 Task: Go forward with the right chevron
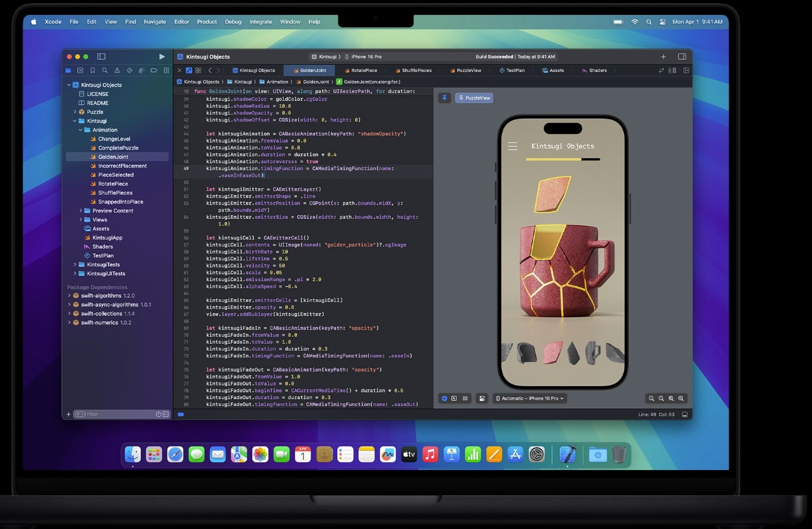(x=218, y=70)
